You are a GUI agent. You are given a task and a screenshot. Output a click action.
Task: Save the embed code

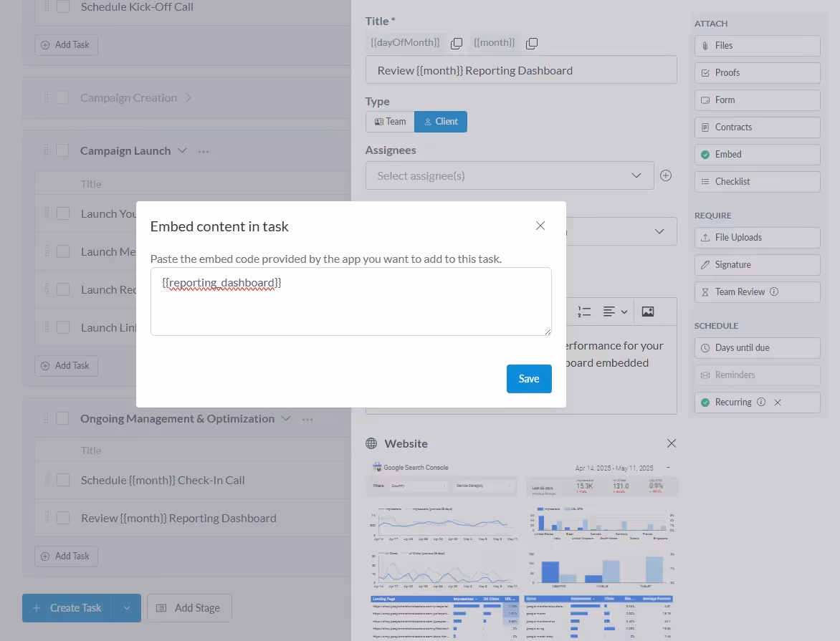coord(529,379)
